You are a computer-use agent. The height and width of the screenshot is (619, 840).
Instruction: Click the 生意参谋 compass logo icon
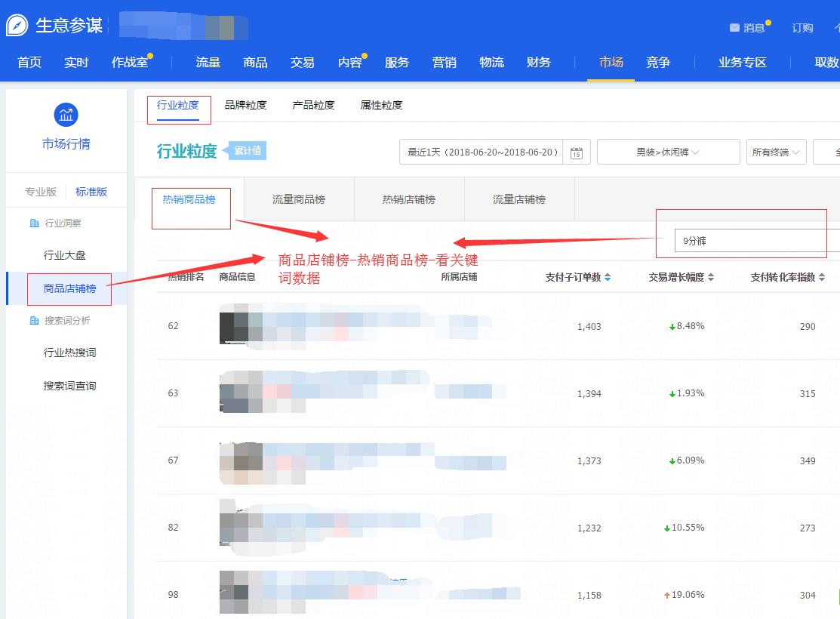pos(17,25)
